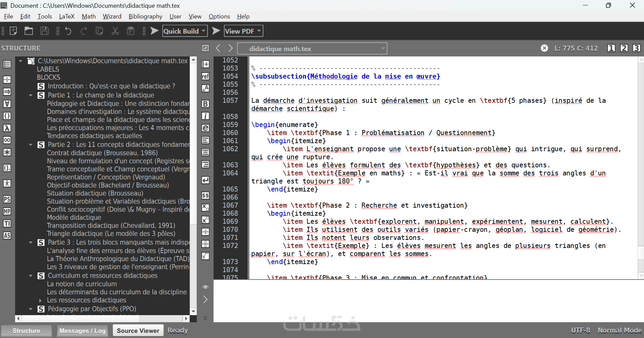
Task: Open a file with the folder icon
Action: 29,31
